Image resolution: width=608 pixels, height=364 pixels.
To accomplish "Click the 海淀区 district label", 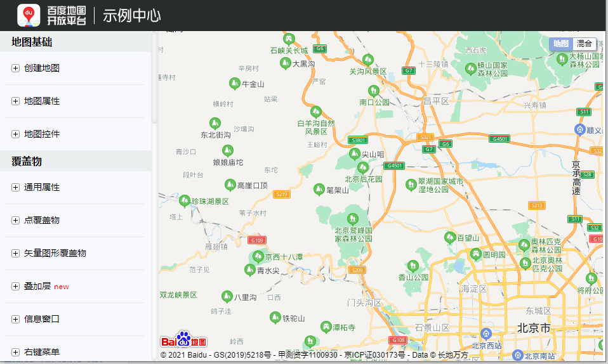I will (x=473, y=289).
